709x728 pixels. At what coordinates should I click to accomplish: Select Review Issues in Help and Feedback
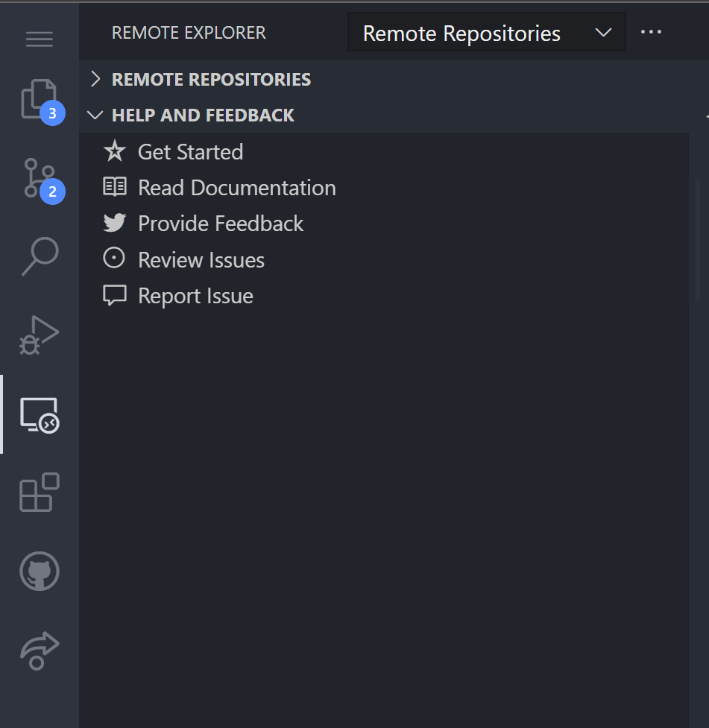tap(201, 259)
